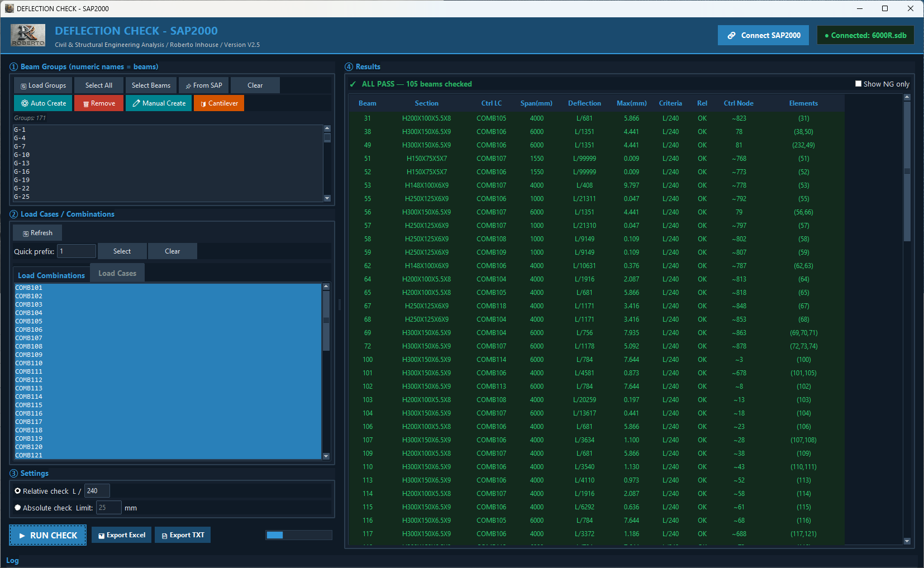
Task: Click load combinations scroll up arrow
Action: coord(326,287)
